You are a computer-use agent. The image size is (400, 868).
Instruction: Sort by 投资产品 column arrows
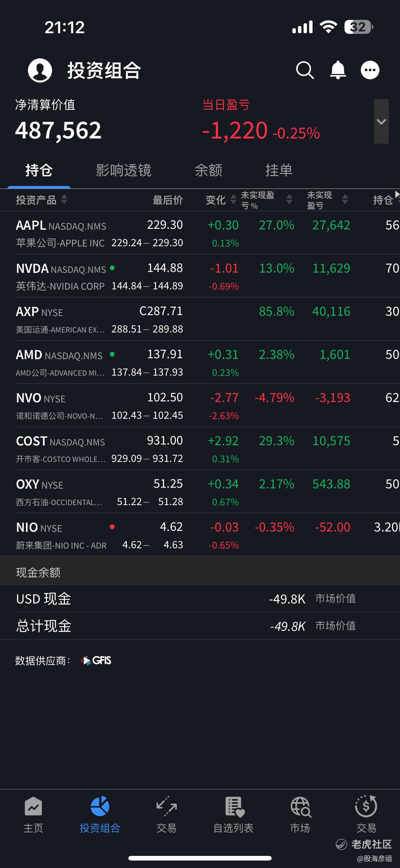[x=64, y=200]
